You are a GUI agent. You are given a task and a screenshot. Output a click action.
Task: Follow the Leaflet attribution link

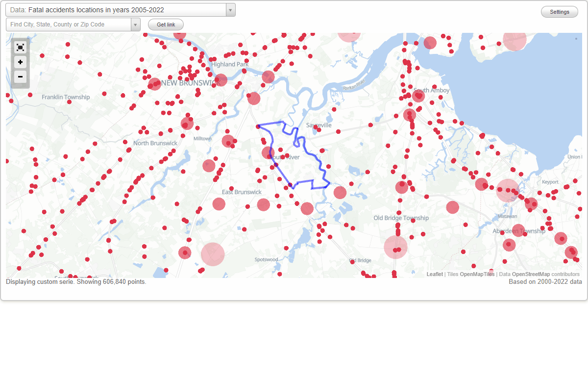[434, 274]
